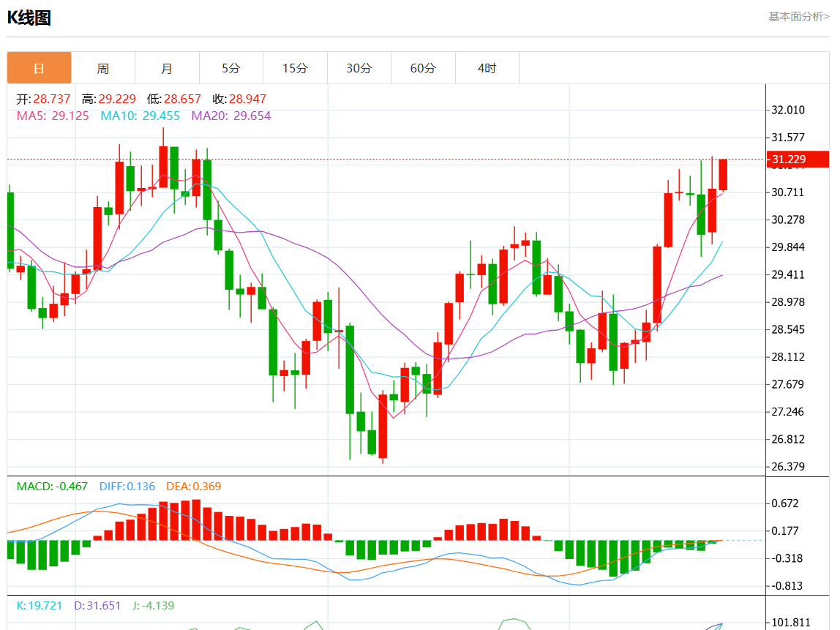Click the 30.278 price axis label
The width and height of the screenshot is (840, 630).
[x=787, y=220]
